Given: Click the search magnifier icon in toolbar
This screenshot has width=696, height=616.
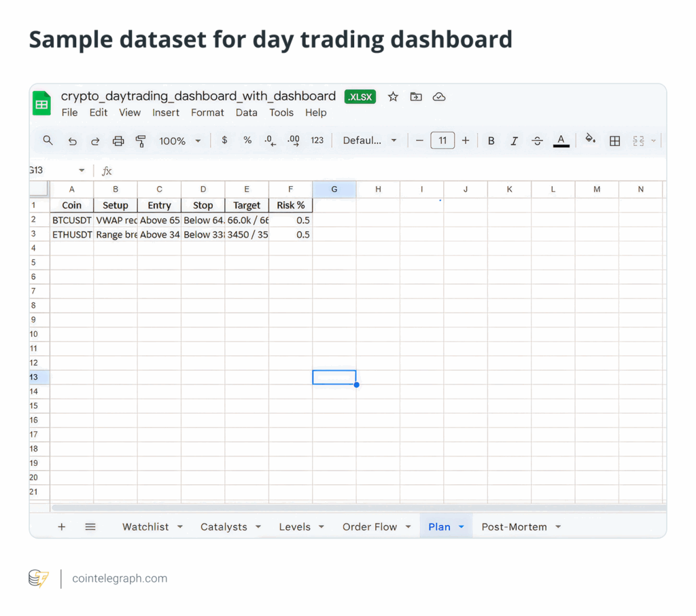Looking at the screenshot, I should click(x=48, y=141).
